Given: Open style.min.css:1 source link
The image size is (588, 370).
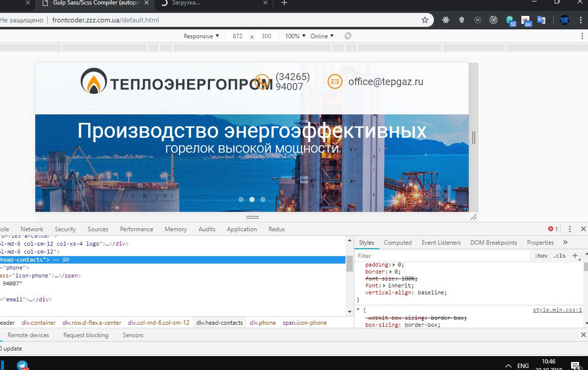Looking at the screenshot, I should [x=557, y=310].
